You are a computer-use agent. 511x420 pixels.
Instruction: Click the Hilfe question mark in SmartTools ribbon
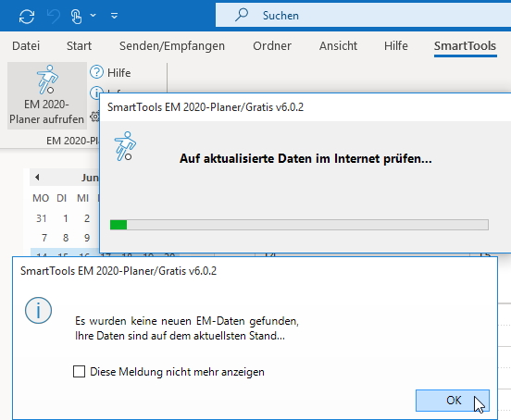pyautogui.click(x=96, y=72)
